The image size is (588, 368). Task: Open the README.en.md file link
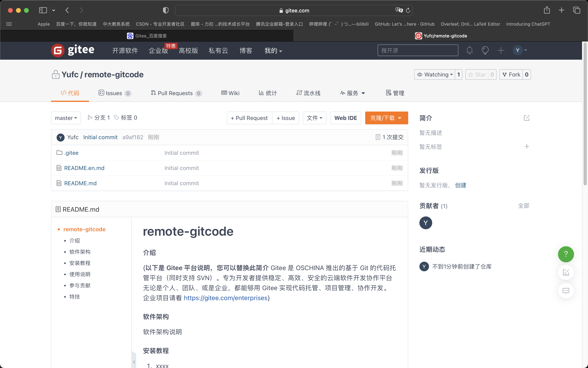(84, 168)
